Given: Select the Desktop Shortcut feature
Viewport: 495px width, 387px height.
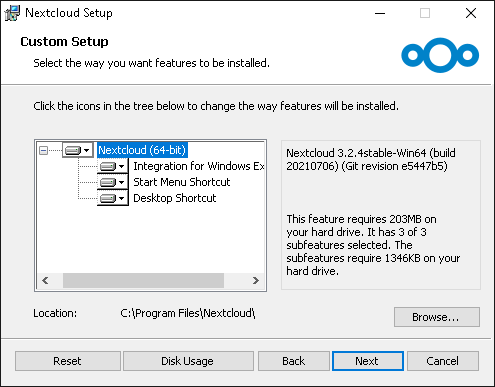Looking at the screenshot, I should [x=175, y=198].
